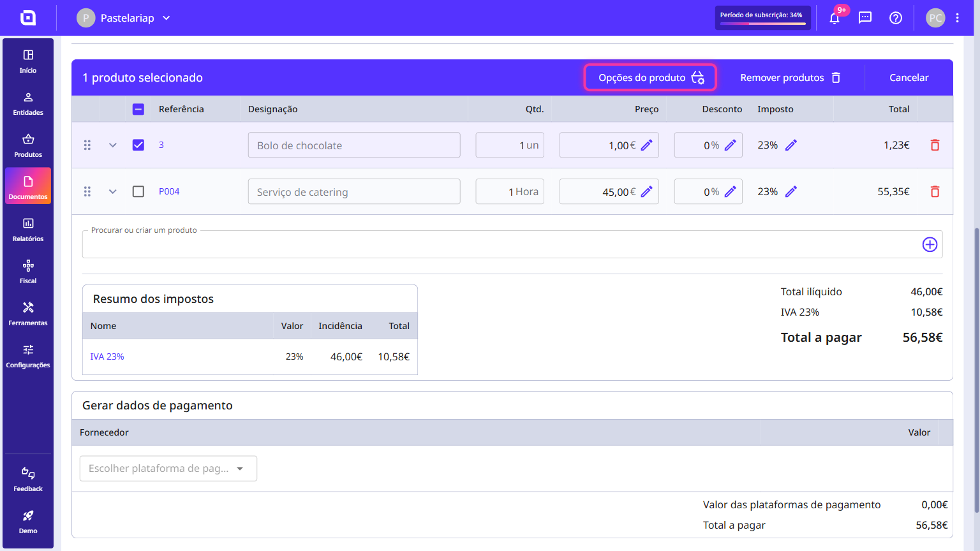
Task: Grab the drag handle of the P004 row
Action: [87, 191]
